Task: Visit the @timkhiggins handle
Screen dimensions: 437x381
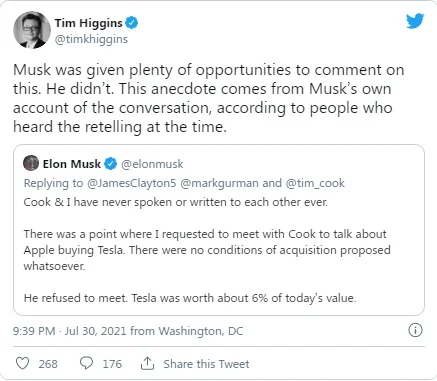Action: pos(91,39)
